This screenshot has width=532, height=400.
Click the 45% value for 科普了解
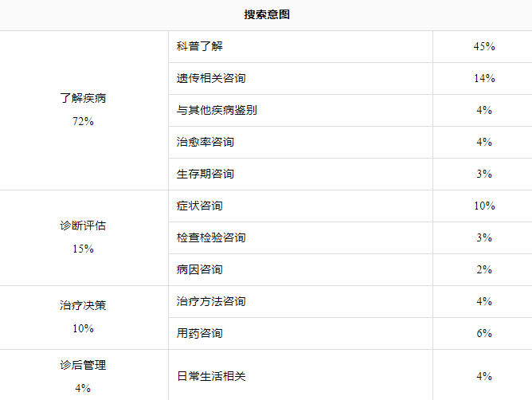point(484,46)
